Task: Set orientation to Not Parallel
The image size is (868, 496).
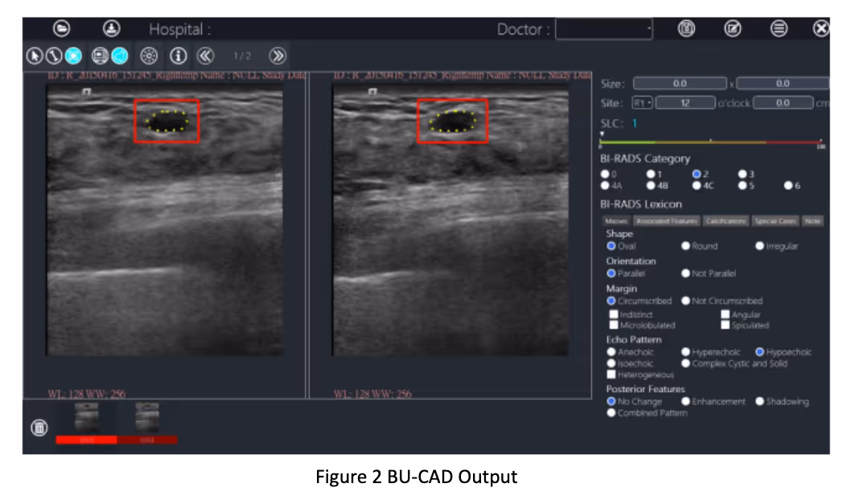Action: point(685,273)
